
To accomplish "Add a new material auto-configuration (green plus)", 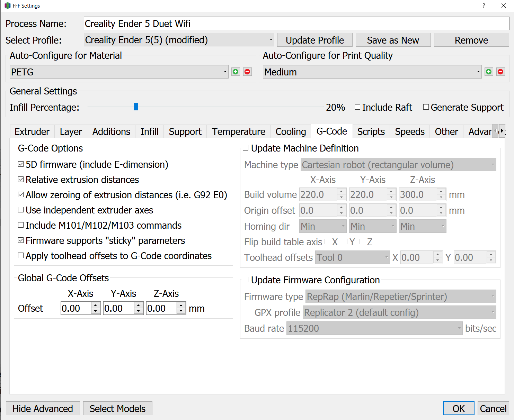I will (x=236, y=72).
